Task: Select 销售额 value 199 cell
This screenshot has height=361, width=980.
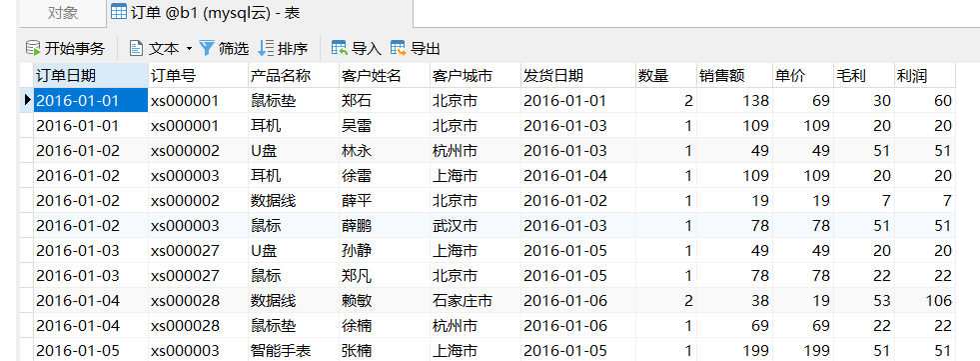Action: click(734, 350)
